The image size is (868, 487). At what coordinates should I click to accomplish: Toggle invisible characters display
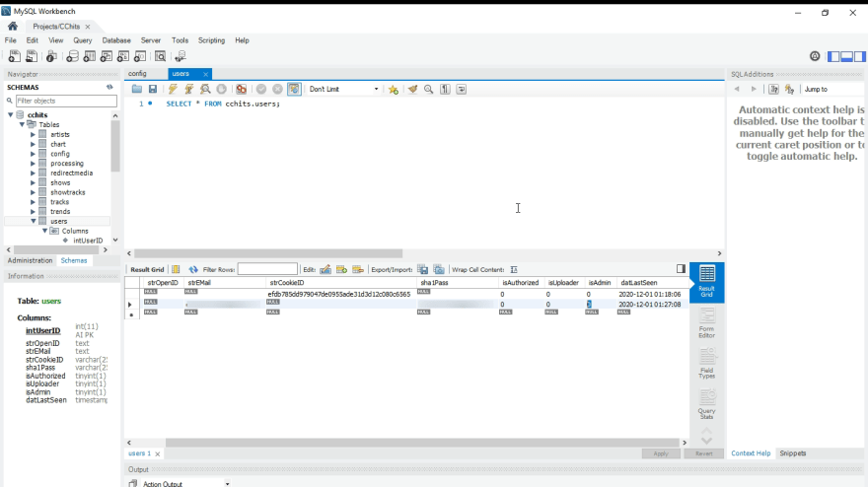pyautogui.click(x=445, y=89)
